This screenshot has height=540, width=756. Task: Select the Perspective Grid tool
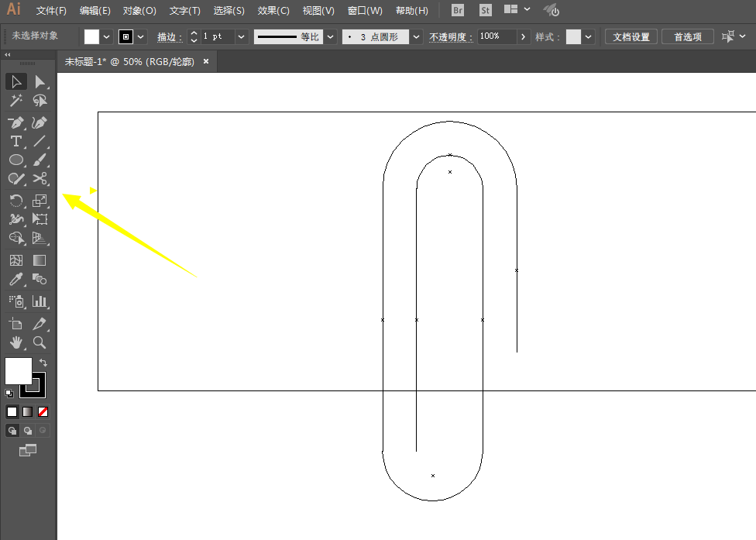(40, 238)
